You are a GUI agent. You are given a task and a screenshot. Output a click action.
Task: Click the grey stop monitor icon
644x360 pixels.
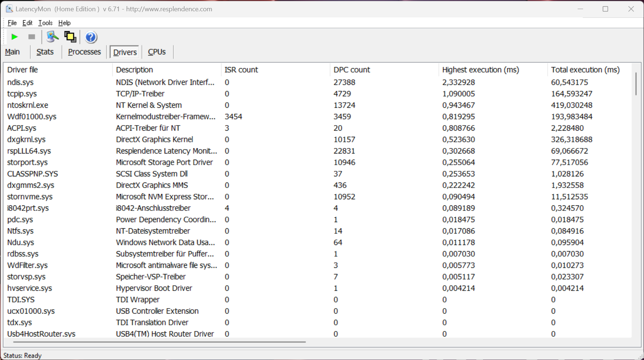point(32,37)
